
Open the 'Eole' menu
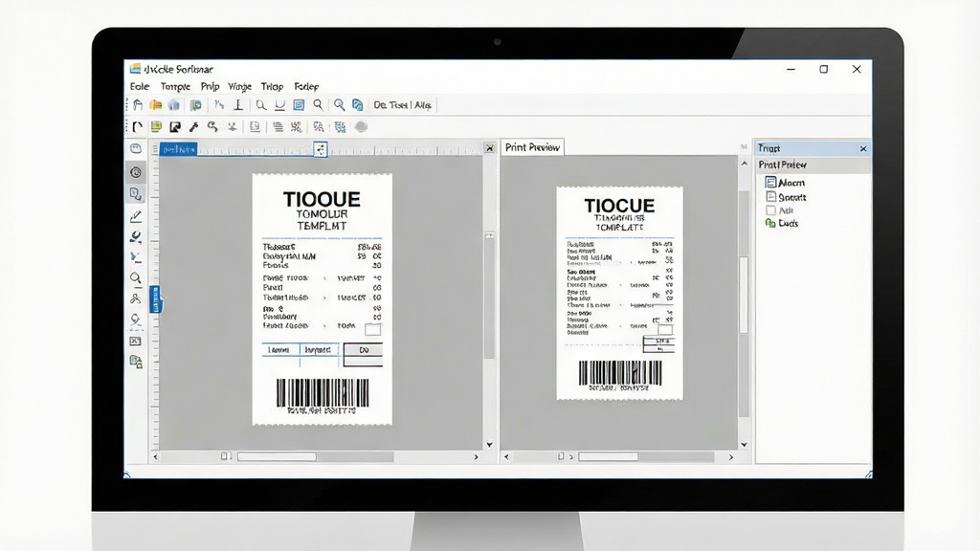tap(140, 86)
